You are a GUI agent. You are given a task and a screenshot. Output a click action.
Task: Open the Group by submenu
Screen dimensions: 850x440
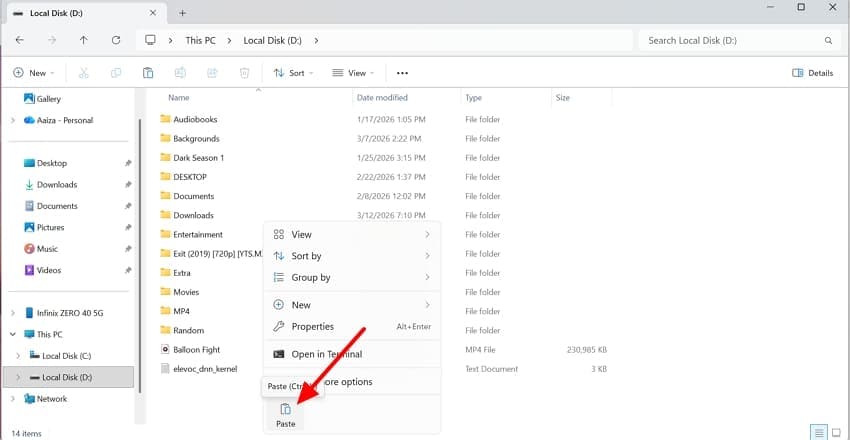point(352,277)
